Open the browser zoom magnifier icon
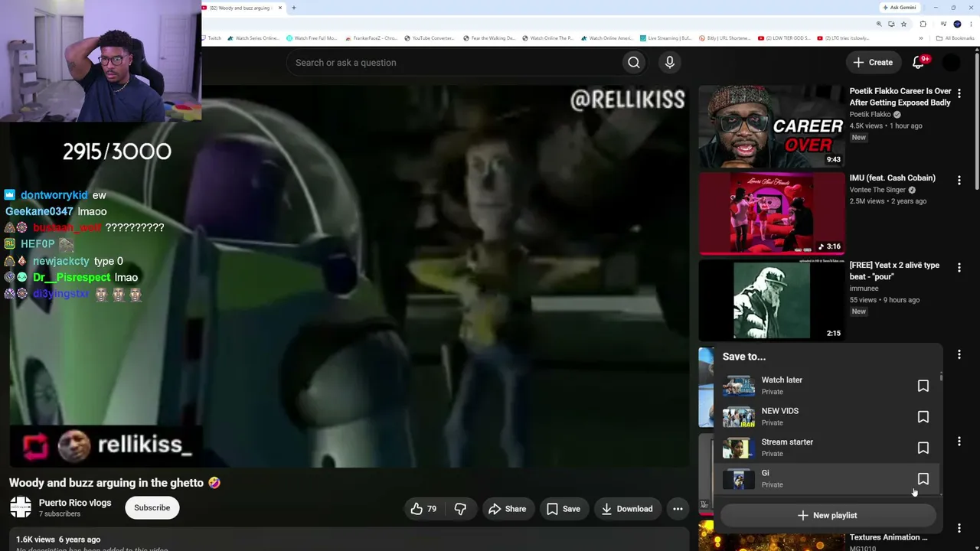980x551 pixels. point(879,24)
